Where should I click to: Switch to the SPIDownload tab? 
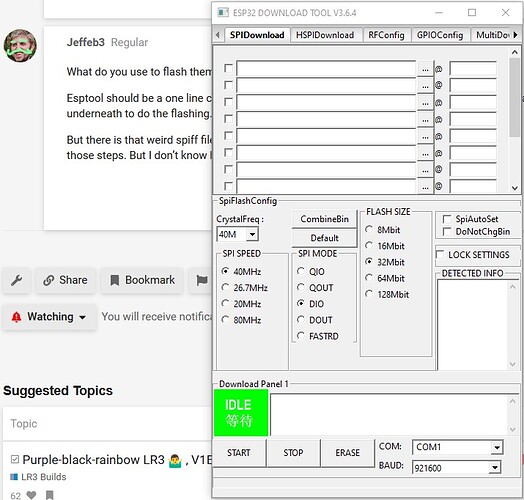tap(257, 35)
